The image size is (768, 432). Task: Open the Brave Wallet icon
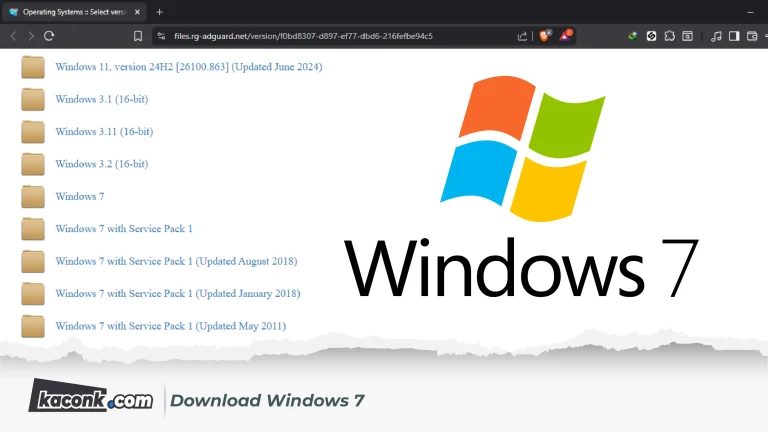coord(752,36)
